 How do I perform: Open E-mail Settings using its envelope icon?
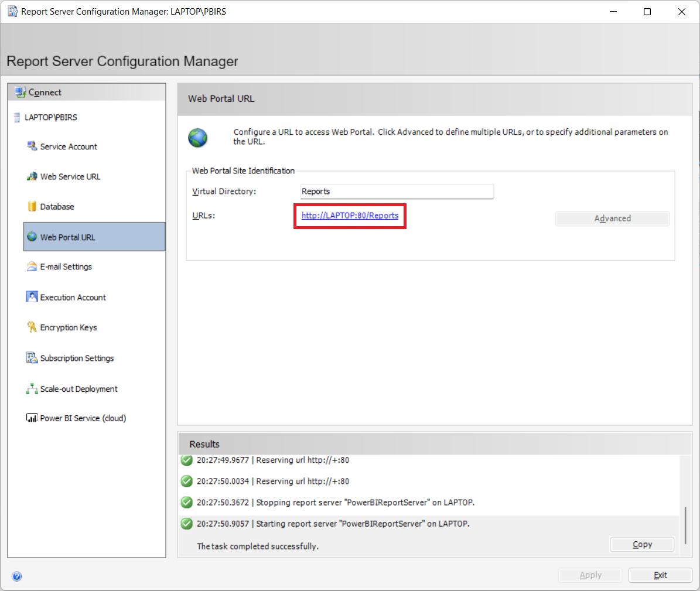[x=32, y=267]
